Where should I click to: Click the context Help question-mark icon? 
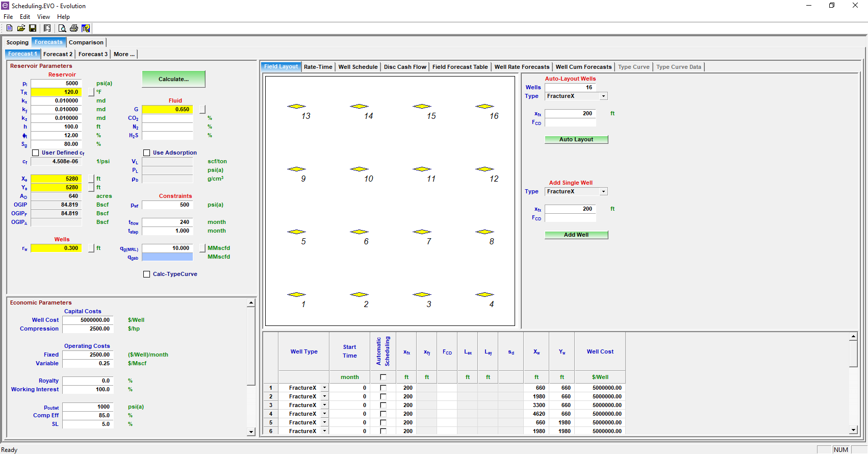[x=86, y=28]
